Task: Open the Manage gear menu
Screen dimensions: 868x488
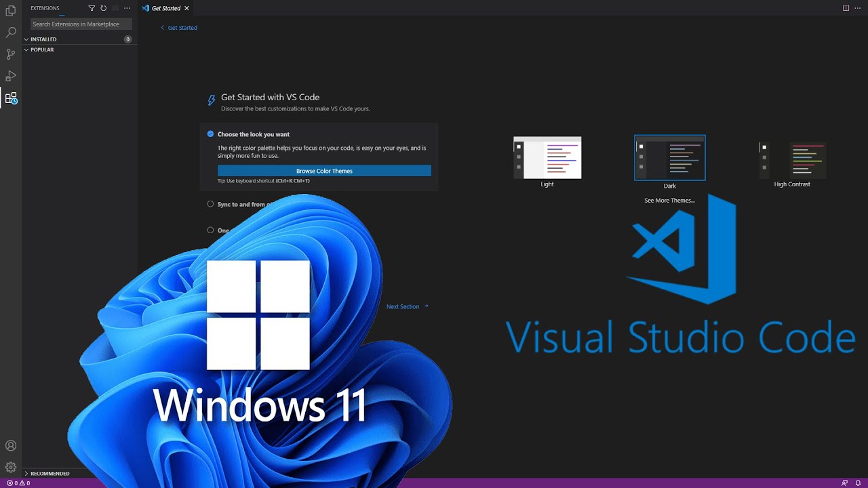Action: [x=11, y=467]
